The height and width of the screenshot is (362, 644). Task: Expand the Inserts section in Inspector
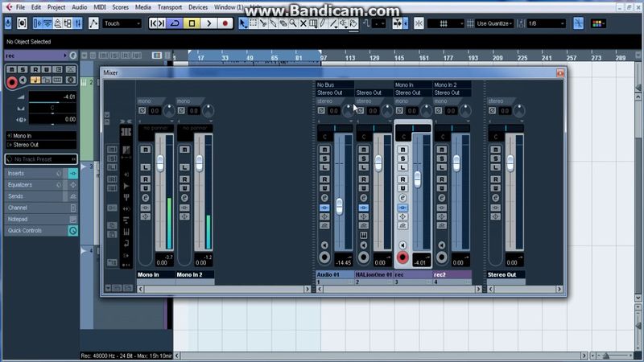coord(35,173)
